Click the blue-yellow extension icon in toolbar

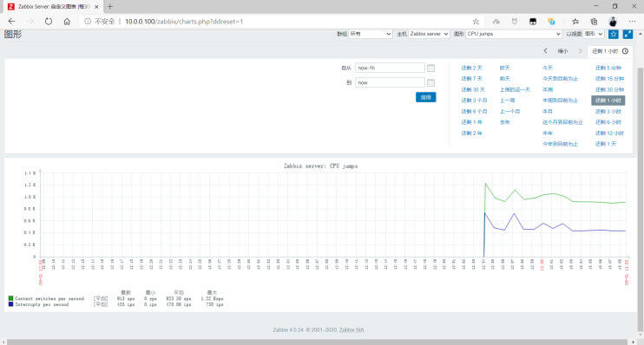tap(552, 22)
